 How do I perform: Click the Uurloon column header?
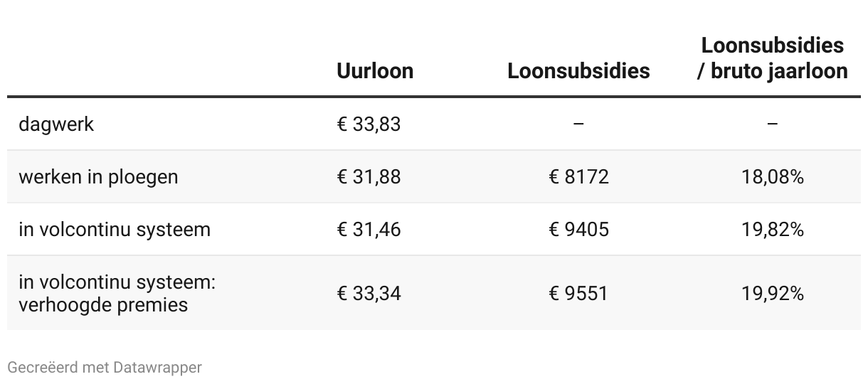(x=375, y=71)
